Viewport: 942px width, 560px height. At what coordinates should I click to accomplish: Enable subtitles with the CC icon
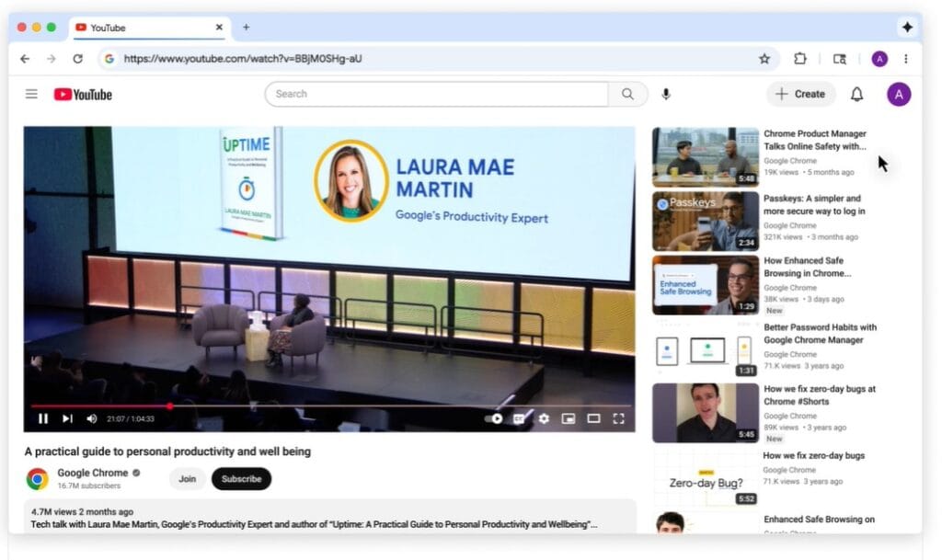[520, 418]
